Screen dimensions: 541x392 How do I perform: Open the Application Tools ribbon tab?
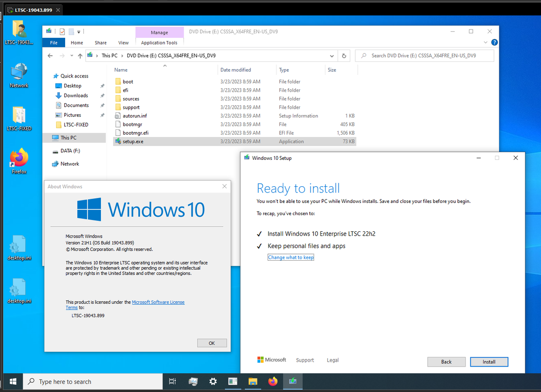point(159,43)
